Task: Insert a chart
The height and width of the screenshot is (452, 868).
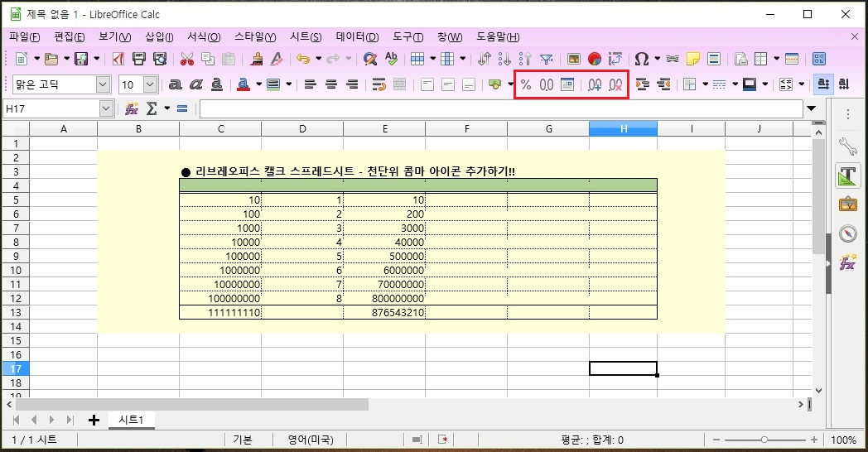Action: [x=595, y=59]
